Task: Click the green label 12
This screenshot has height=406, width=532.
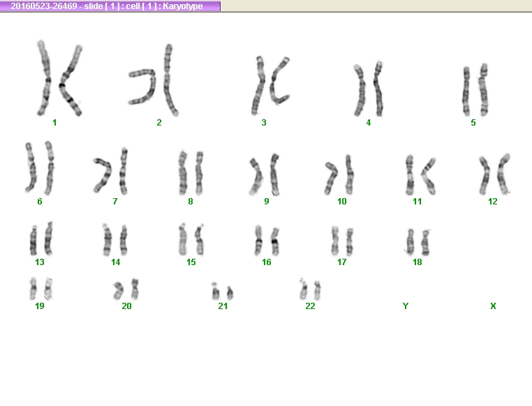Action: click(493, 202)
